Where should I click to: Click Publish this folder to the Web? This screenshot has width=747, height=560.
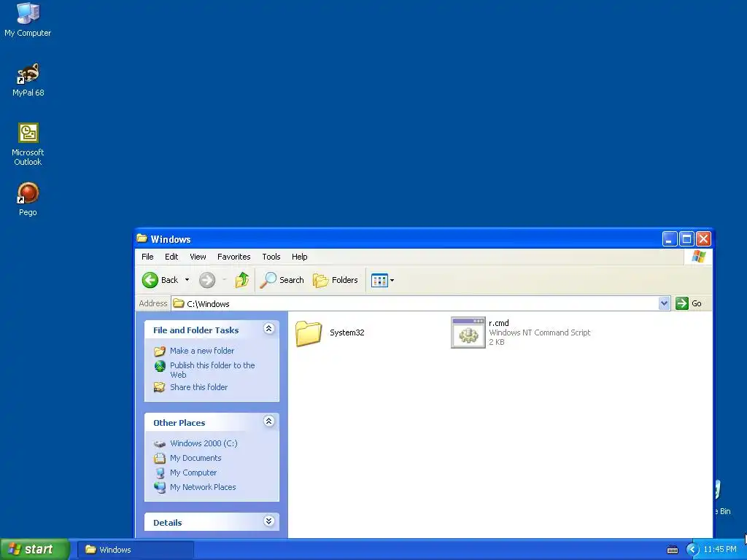212,370
